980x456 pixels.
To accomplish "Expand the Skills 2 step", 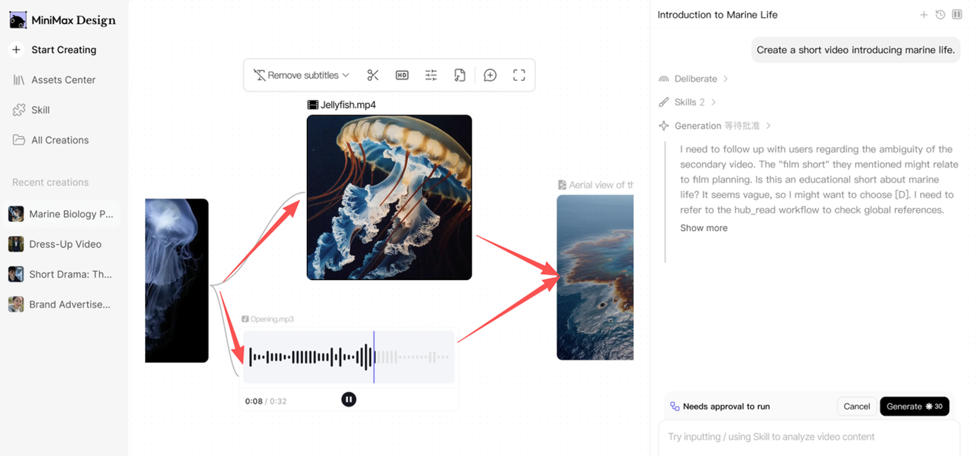I will (687, 102).
